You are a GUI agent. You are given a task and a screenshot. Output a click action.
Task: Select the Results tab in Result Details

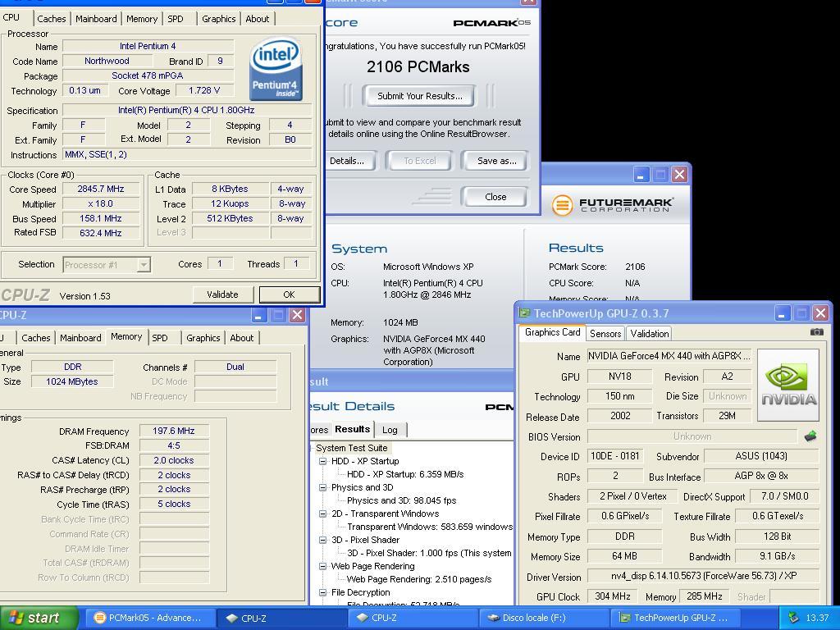point(352,429)
